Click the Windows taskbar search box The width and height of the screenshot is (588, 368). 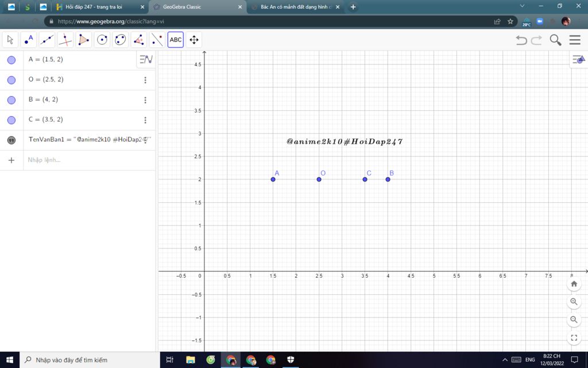click(89, 360)
